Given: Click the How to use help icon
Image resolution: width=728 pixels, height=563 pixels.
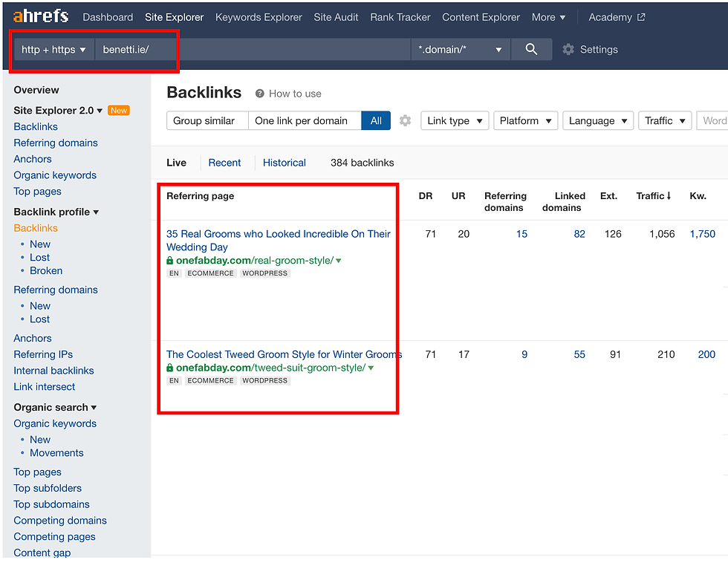Looking at the screenshot, I should point(259,94).
